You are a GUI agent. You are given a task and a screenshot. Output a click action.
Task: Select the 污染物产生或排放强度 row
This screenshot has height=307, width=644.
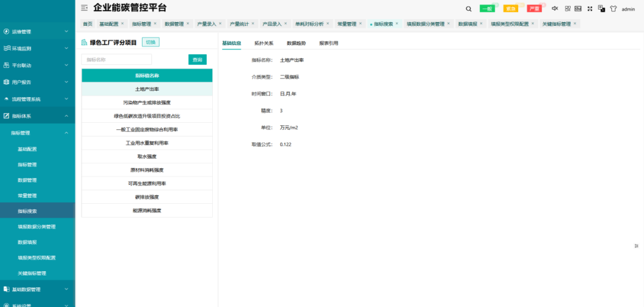point(147,103)
